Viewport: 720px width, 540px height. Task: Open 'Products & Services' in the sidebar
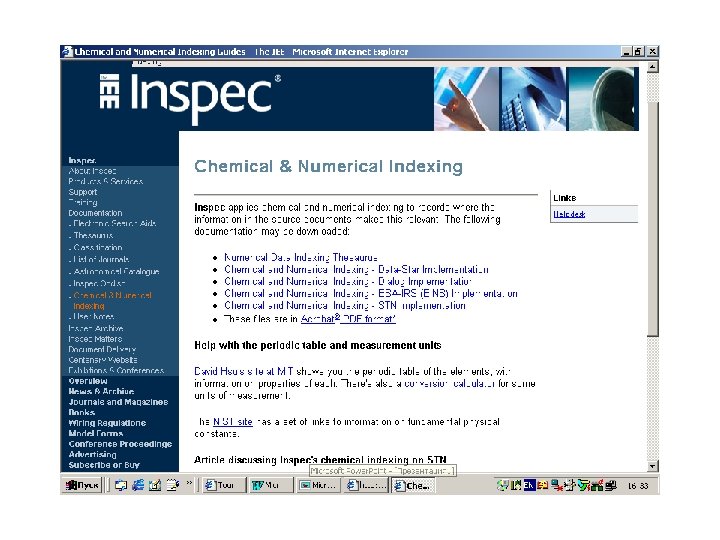pos(106,181)
